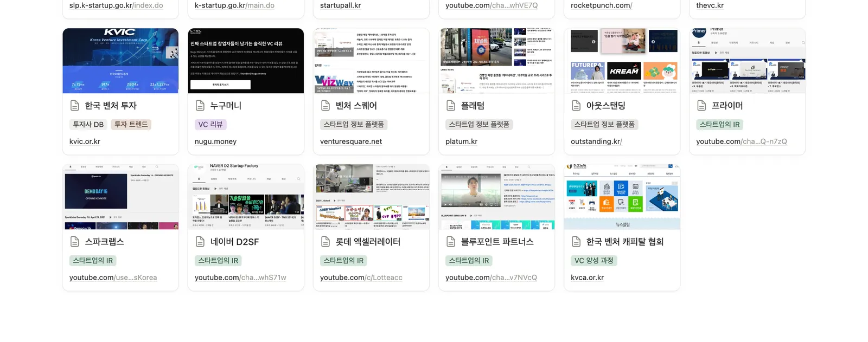Open the 프라이머 card title
868x342 pixels.
(727, 106)
